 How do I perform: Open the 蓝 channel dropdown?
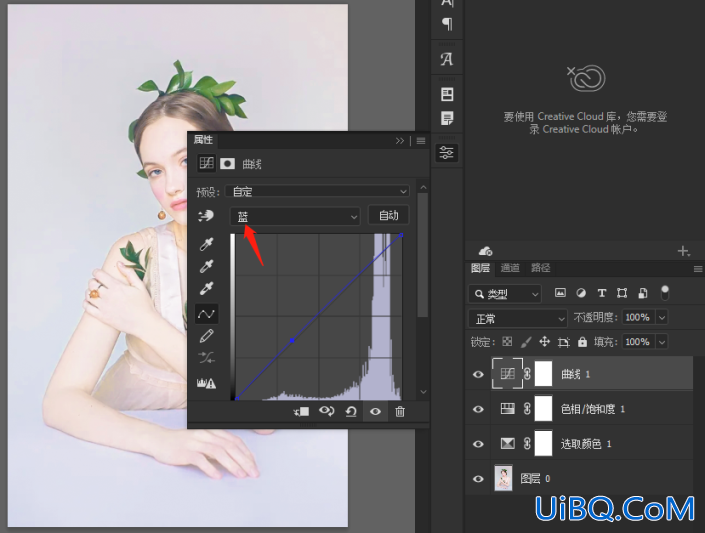coord(295,216)
